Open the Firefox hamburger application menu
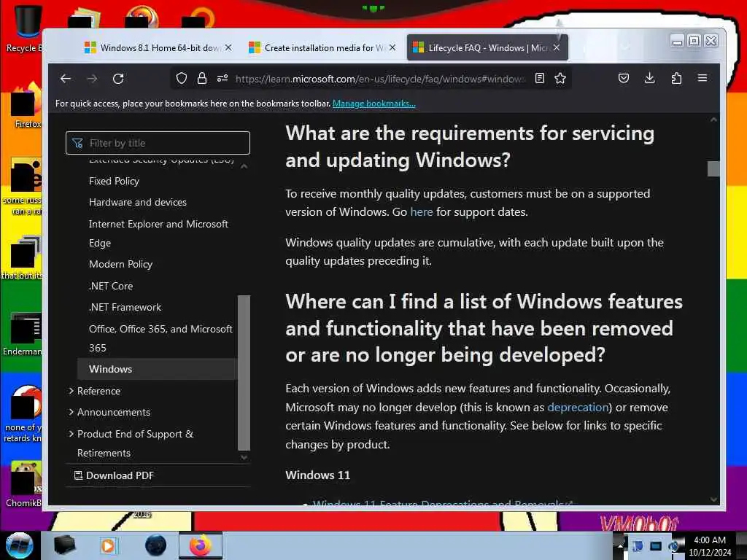This screenshot has width=747, height=560. coord(703,78)
